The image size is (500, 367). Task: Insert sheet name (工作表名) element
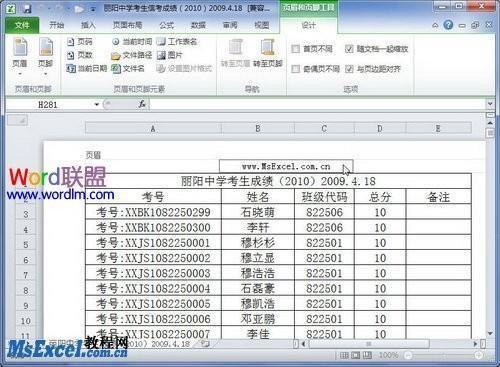[177, 42]
